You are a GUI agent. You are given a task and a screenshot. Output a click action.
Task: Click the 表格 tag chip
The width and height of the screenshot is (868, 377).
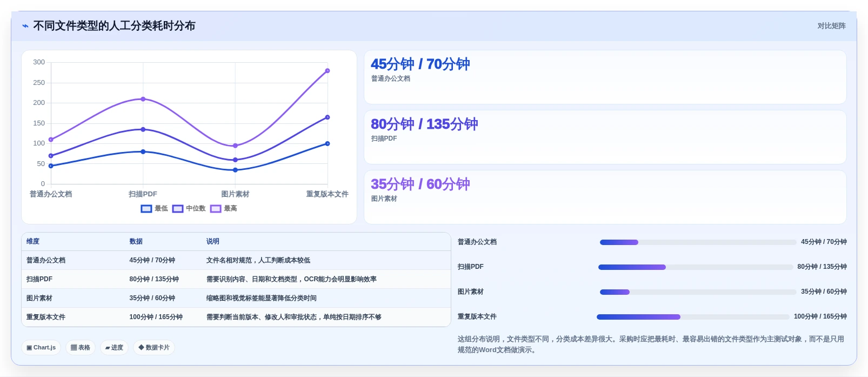point(81,348)
